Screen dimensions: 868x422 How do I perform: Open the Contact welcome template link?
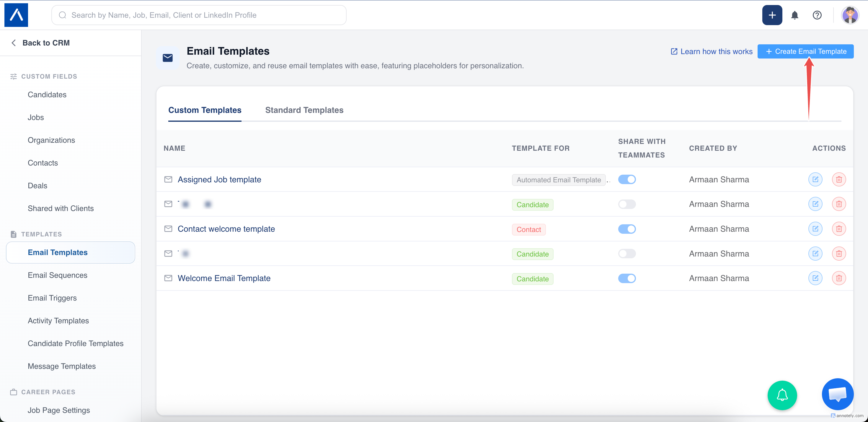pyautogui.click(x=226, y=229)
